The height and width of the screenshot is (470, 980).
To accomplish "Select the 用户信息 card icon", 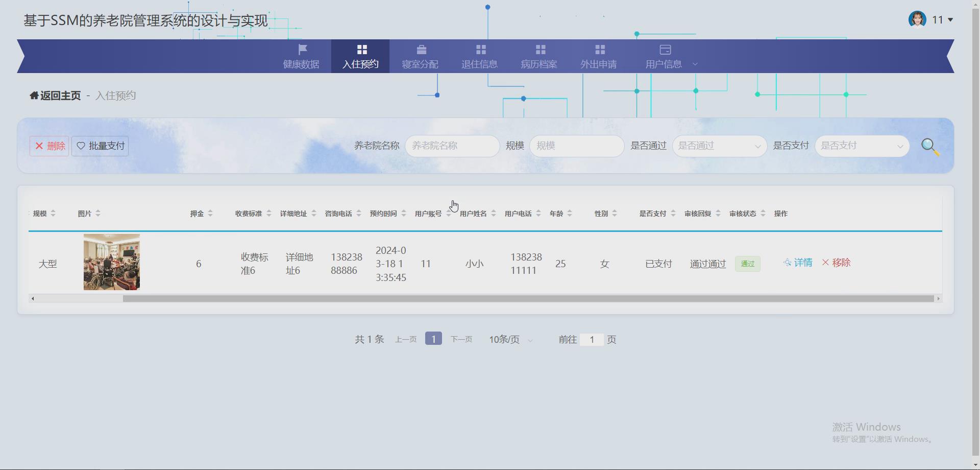I will coord(664,50).
